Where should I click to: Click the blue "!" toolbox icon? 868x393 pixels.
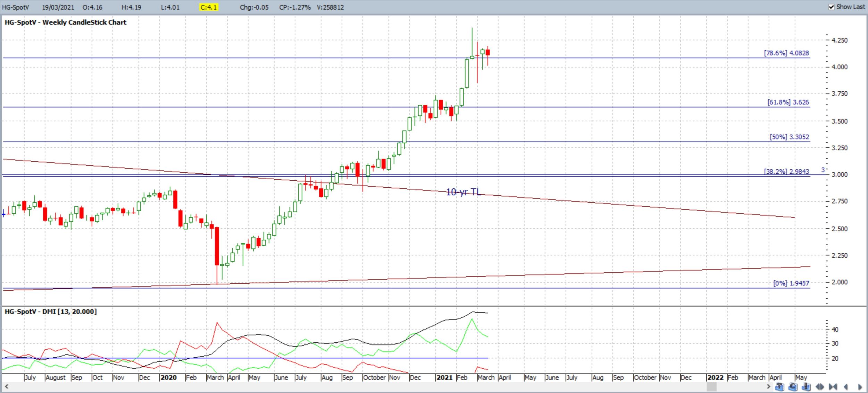click(806, 386)
